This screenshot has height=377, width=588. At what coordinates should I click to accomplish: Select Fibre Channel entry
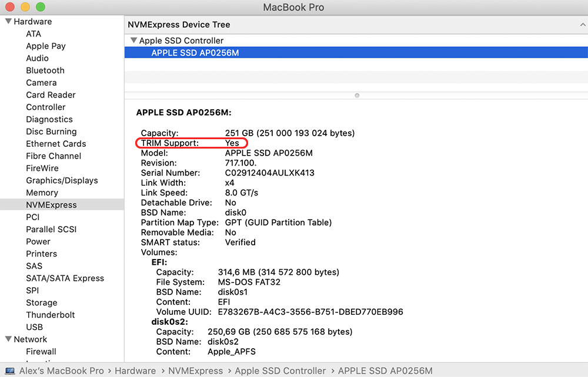(54, 156)
